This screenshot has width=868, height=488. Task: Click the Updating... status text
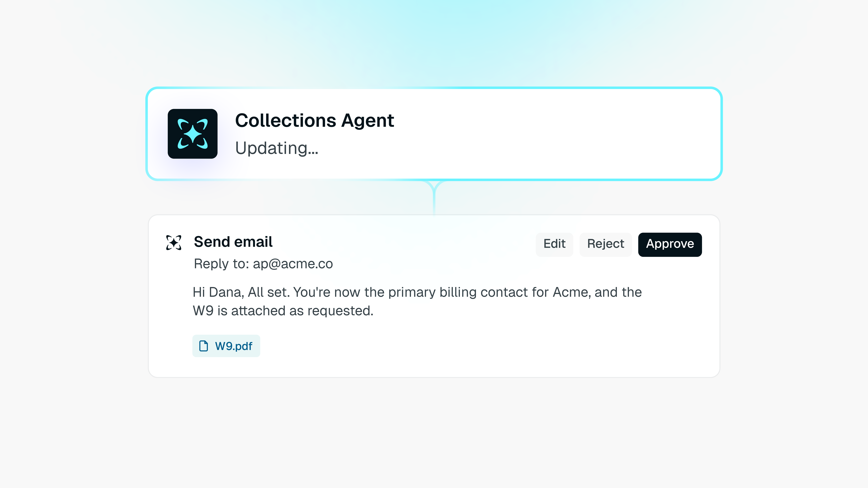[277, 148]
